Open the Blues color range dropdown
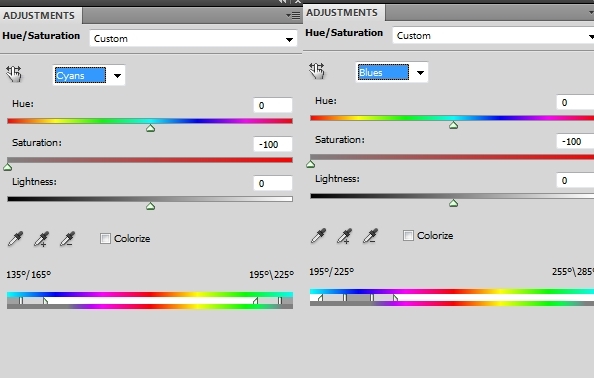The width and height of the screenshot is (594, 378). pyautogui.click(x=392, y=72)
